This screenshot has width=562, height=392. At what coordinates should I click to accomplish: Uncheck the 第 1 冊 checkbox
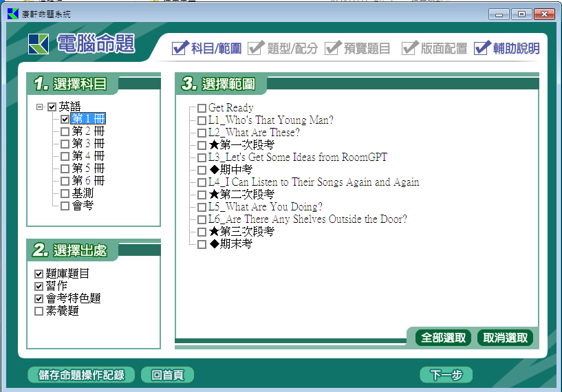(x=65, y=119)
